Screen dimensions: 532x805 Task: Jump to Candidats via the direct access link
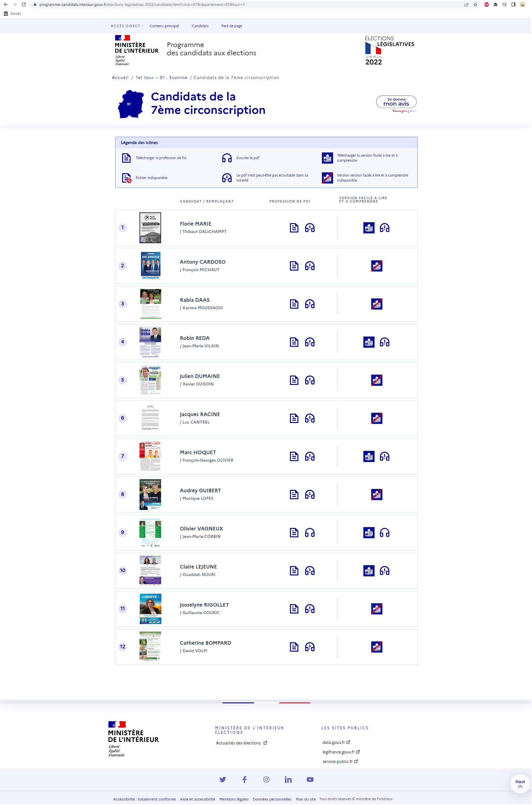point(200,26)
